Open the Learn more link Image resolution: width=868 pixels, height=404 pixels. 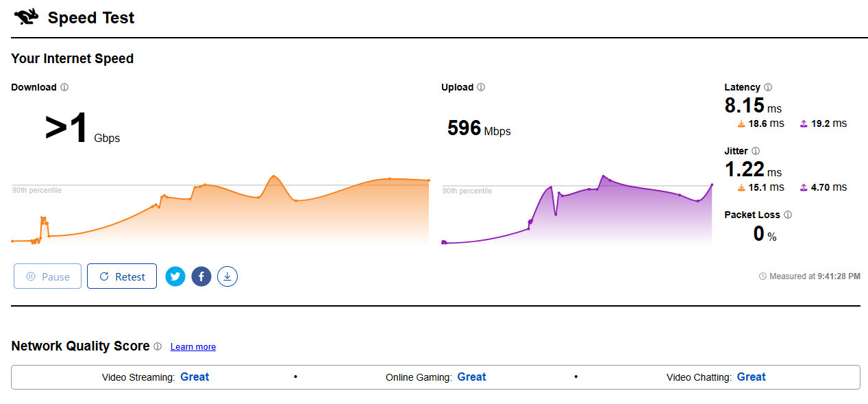[x=193, y=347]
